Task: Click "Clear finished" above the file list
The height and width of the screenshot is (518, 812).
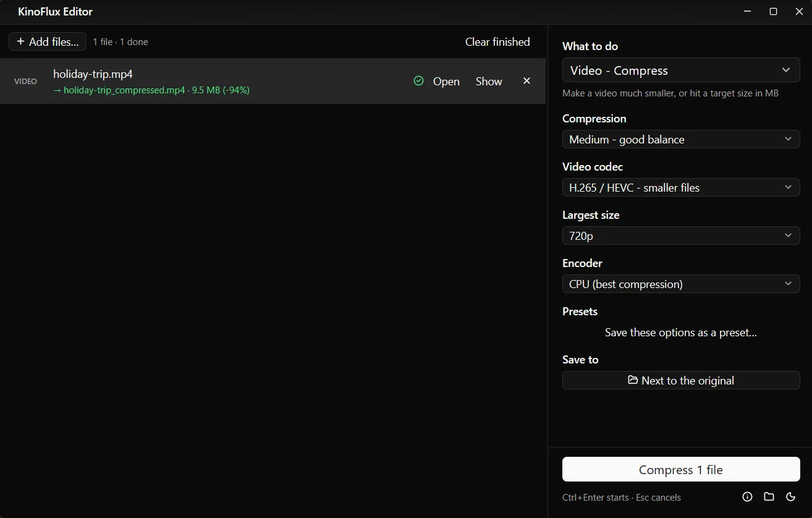Action: pos(497,41)
